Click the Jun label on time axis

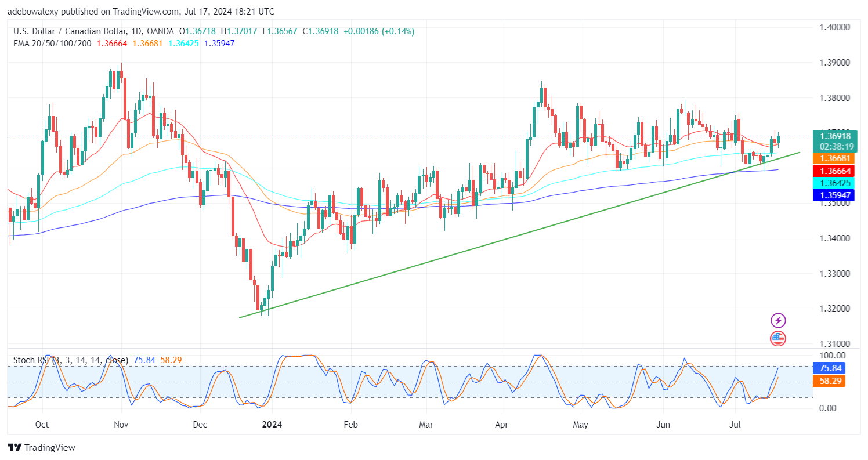pos(663,425)
